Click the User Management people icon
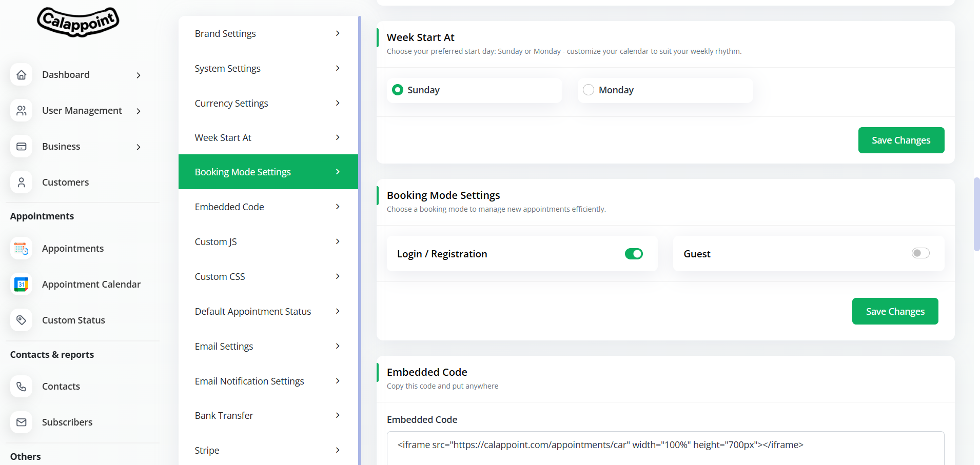Image resolution: width=980 pixels, height=465 pixels. 22,111
